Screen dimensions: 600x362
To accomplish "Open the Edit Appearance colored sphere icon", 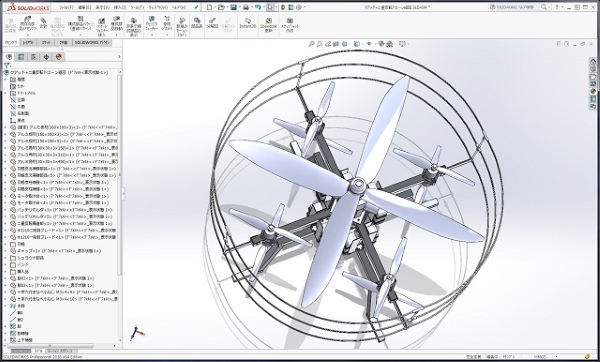I will (381, 44).
